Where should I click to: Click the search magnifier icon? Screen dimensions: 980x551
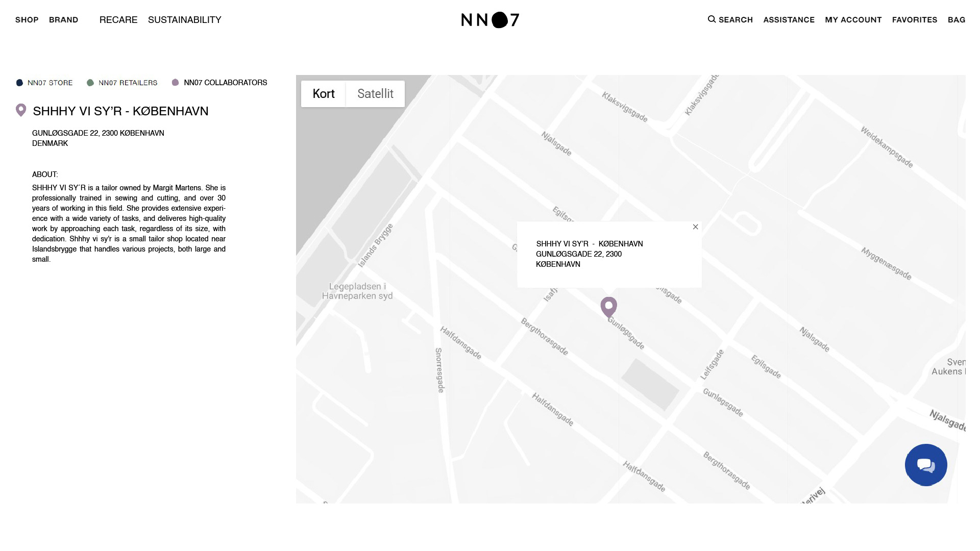point(712,19)
